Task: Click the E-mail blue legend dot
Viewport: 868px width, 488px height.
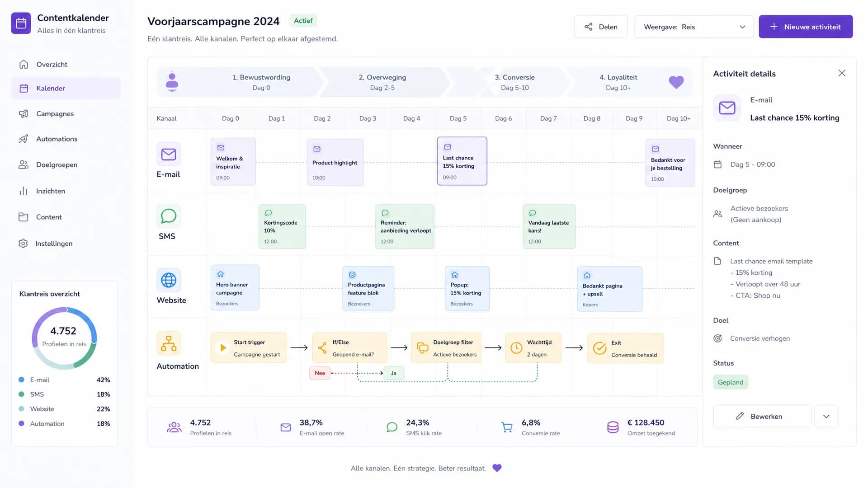Action: pos(21,380)
